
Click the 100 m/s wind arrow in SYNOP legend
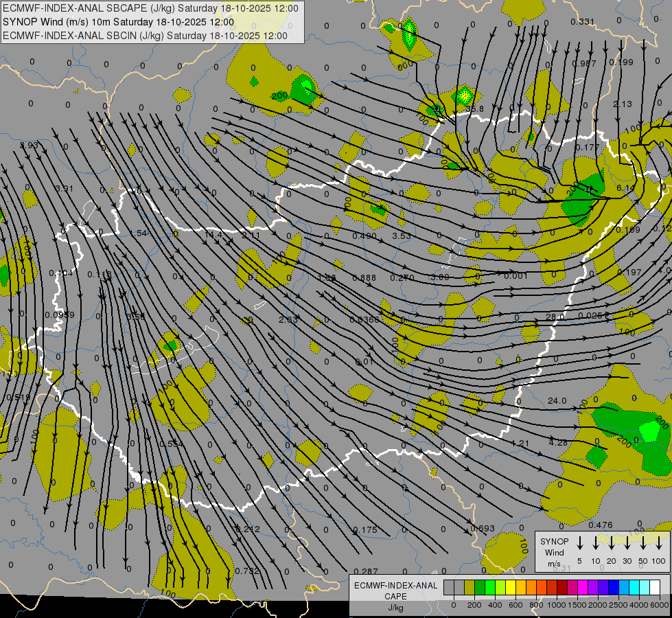[659, 543]
